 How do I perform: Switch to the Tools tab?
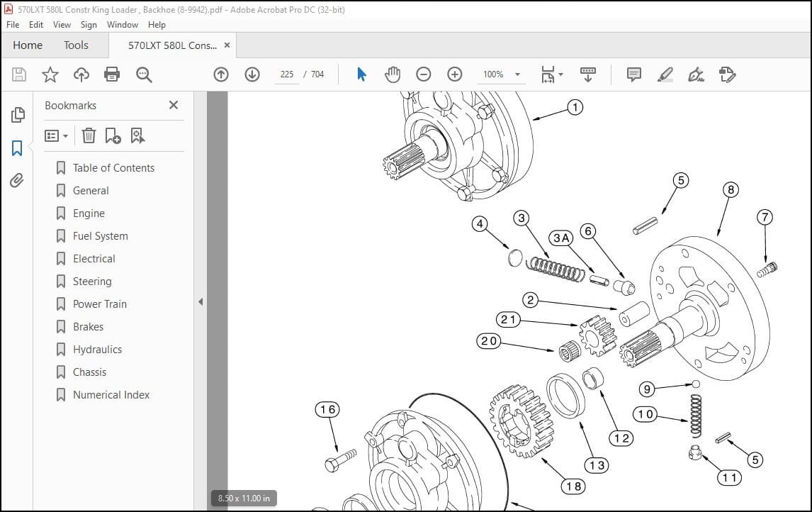point(76,45)
